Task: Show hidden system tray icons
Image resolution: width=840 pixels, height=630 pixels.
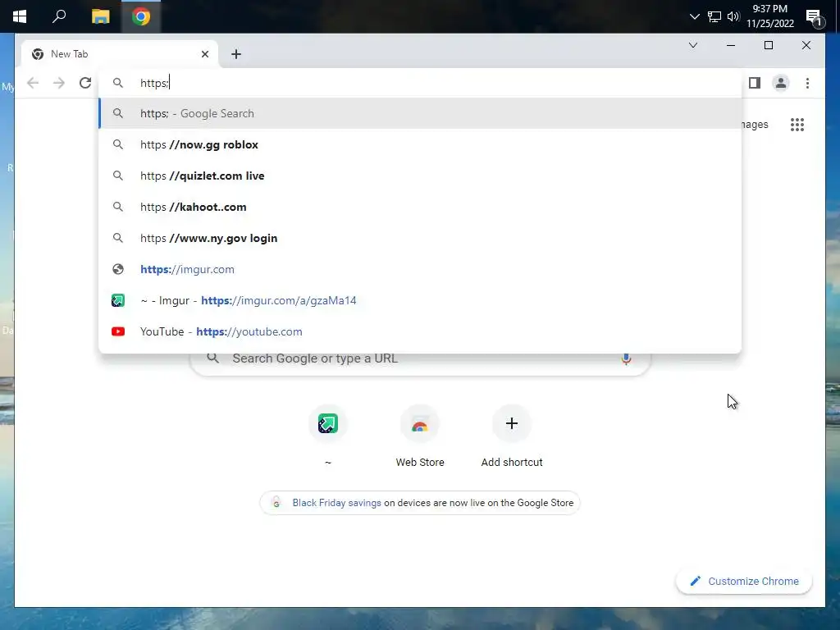Action: point(694,16)
